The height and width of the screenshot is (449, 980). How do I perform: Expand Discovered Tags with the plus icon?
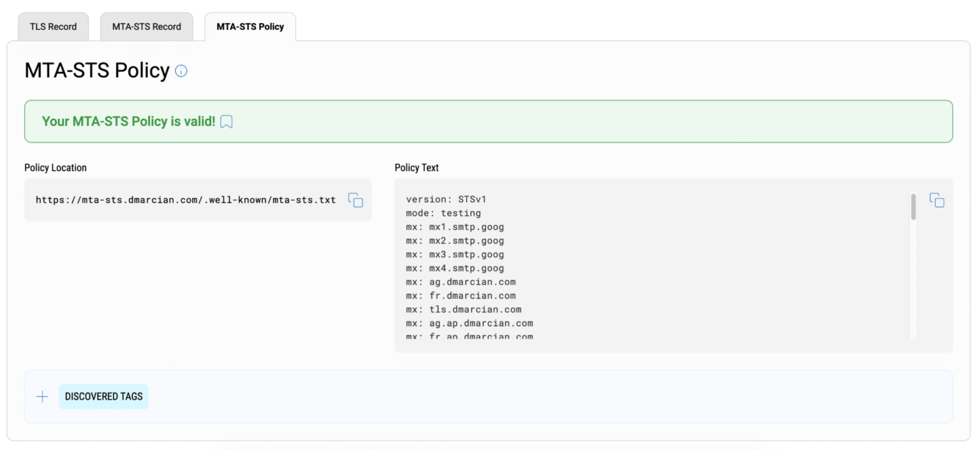[42, 397]
